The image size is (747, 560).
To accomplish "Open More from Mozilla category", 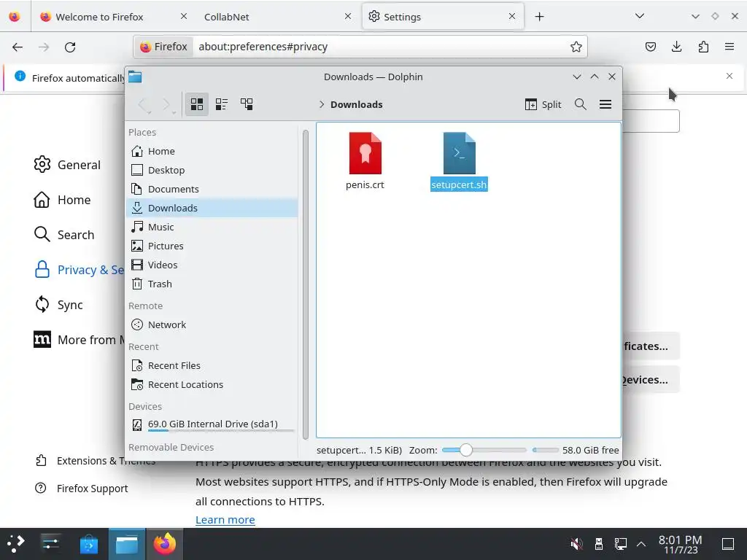I will click(79, 340).
